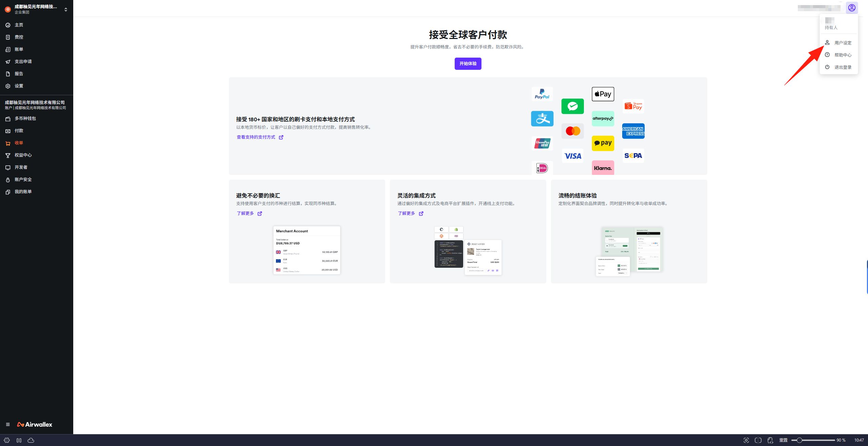
Task: Click the 付款 payment icon
Action: 8,131
